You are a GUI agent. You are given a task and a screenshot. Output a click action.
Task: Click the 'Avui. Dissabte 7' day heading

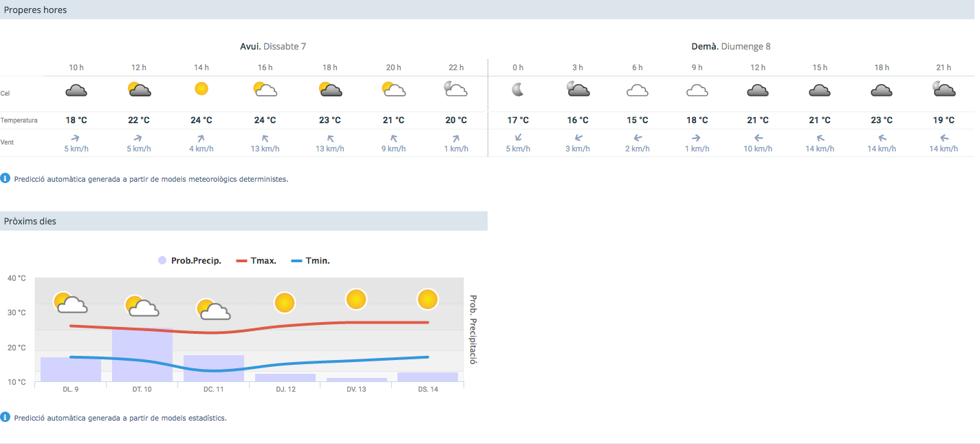coord(272,46)
